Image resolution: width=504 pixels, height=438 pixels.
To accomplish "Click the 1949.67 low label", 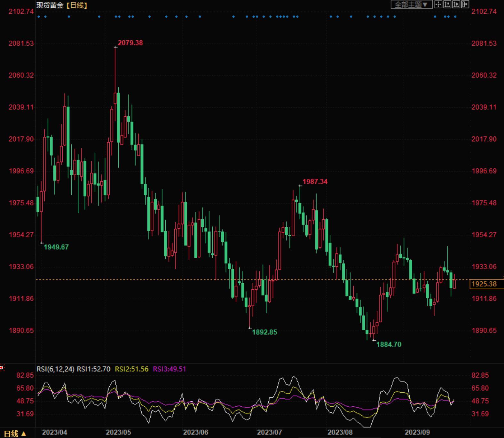I will pos(56,247).
